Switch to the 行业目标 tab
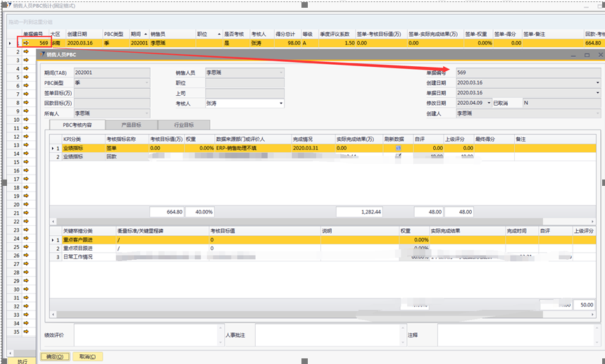The width and height of the screenshot is (605, 364). pos(183,125)
